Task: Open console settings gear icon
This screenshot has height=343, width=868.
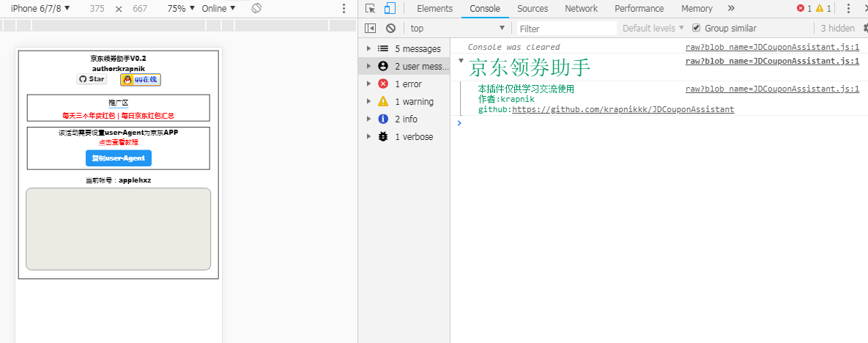Action: click(x=864, y=29)
